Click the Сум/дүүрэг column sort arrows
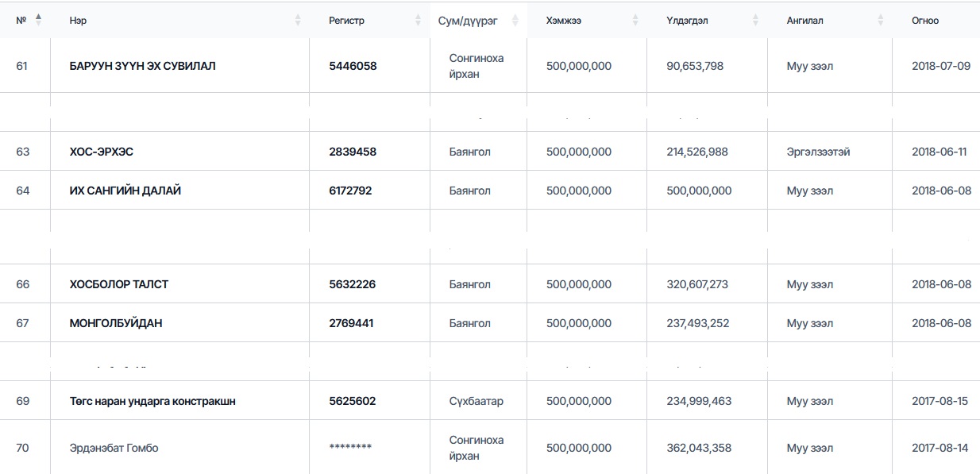 [x=515, y=21]
